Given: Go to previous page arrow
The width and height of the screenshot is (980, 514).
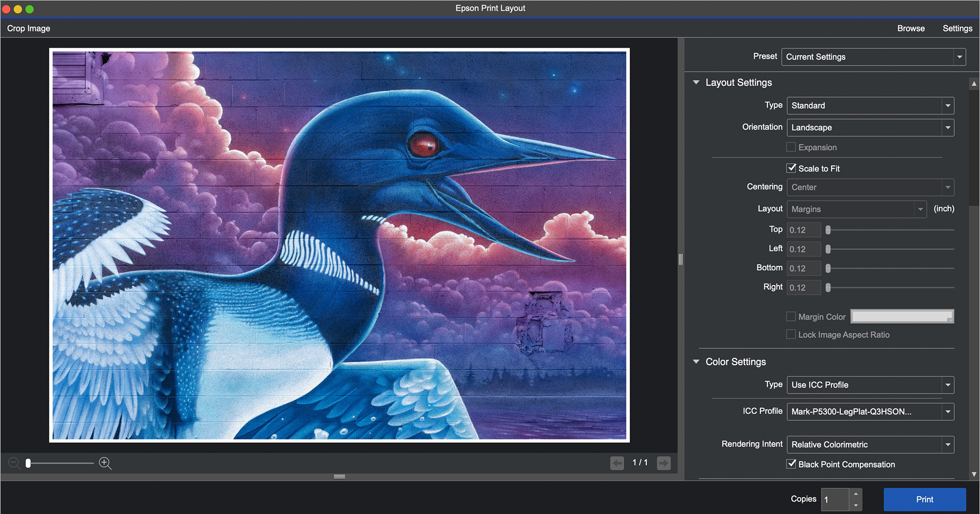Looking at the screenshot, I should click(617, 463).
